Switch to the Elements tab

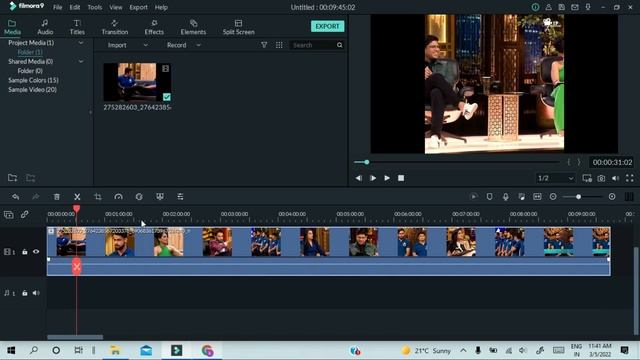(x=193, y=27)
